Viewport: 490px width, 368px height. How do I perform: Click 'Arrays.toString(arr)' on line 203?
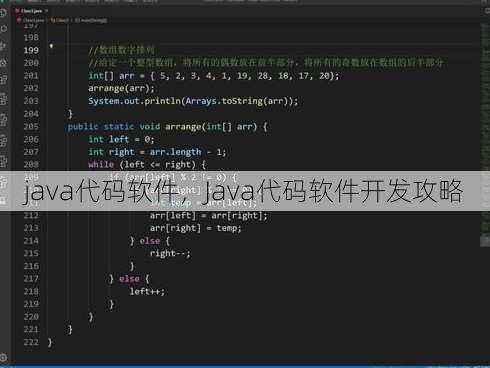(236, 101)
